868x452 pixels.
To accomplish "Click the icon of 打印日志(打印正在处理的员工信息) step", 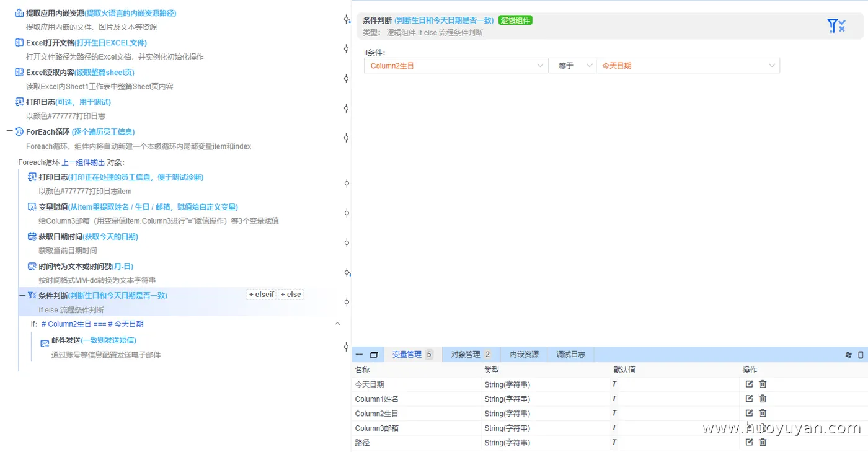I will 32,177.
